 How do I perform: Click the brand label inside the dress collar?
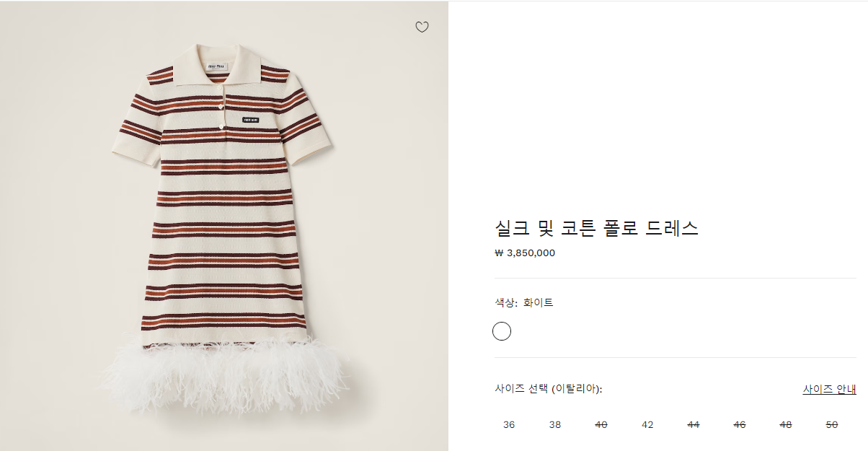tap(218, 66)
